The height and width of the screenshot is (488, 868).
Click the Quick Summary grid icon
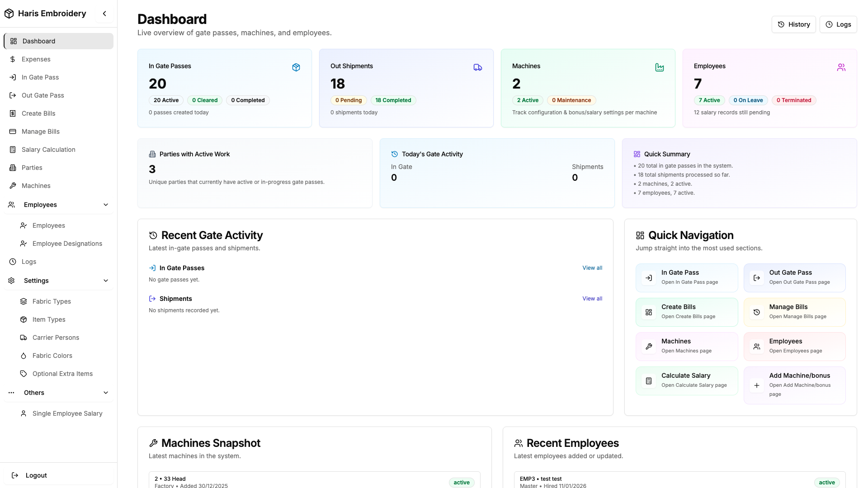pyautogui.click(x=637, y=154)
